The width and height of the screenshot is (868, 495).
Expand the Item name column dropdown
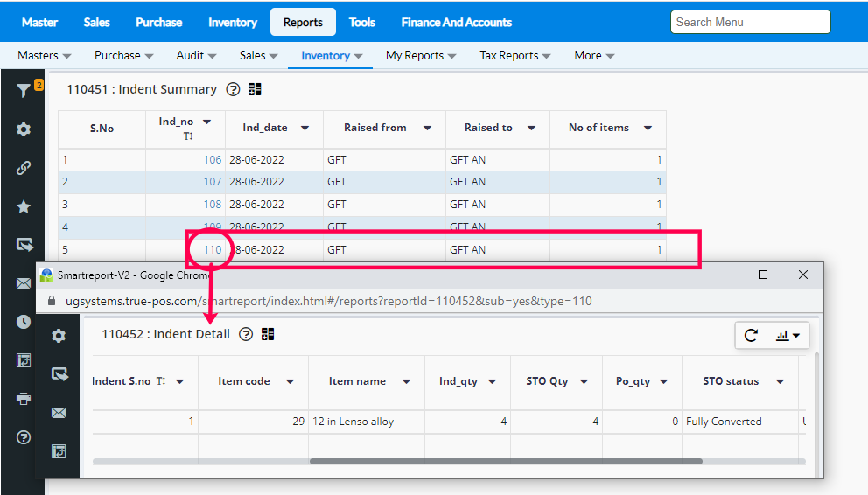(x=406, y=381)
